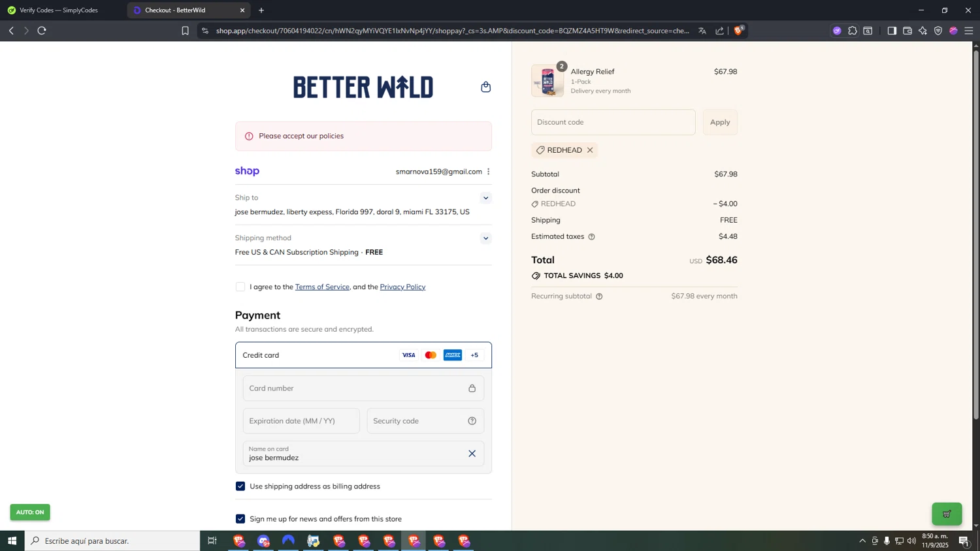Open site settings icon beside the URL
Viewport: 980px width, 551px height.
tap(204, 31)
